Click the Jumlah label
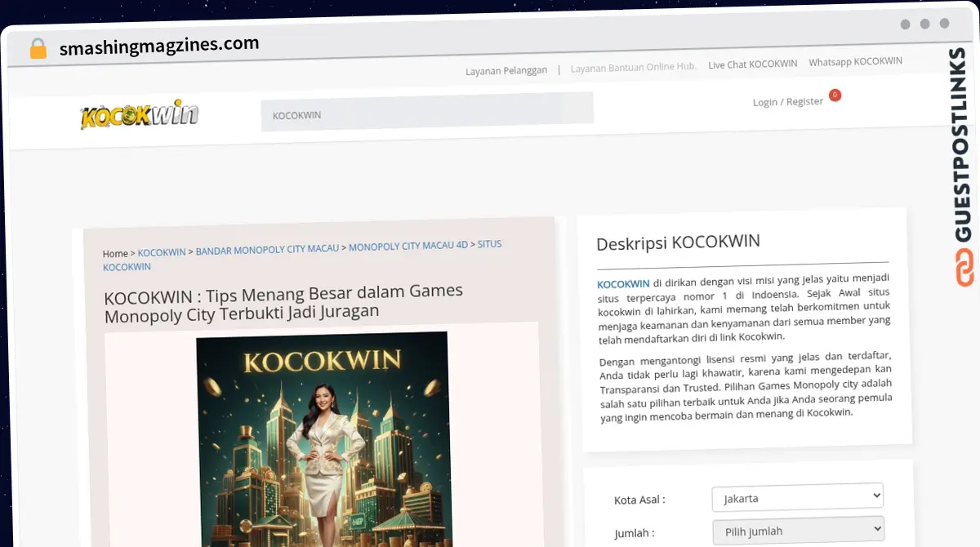The width and height of the screenshot is (980, 547). click(x=635, y=533)
